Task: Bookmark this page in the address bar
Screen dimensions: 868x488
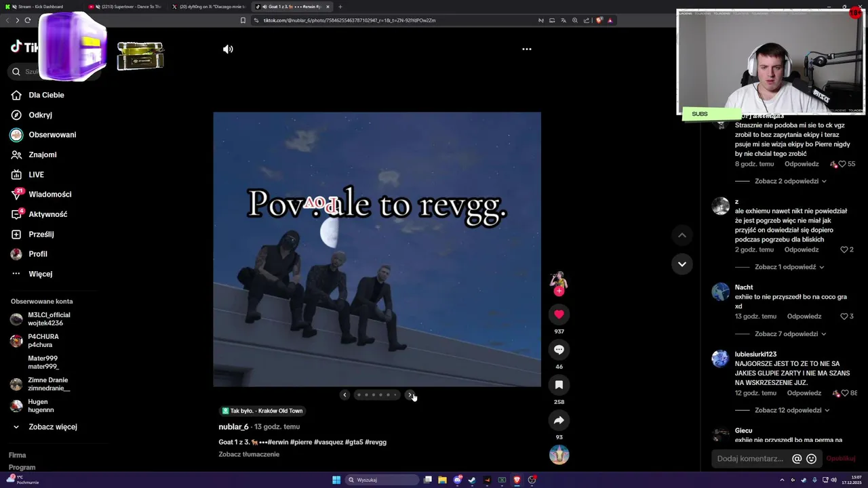Action: click(243, 20)
